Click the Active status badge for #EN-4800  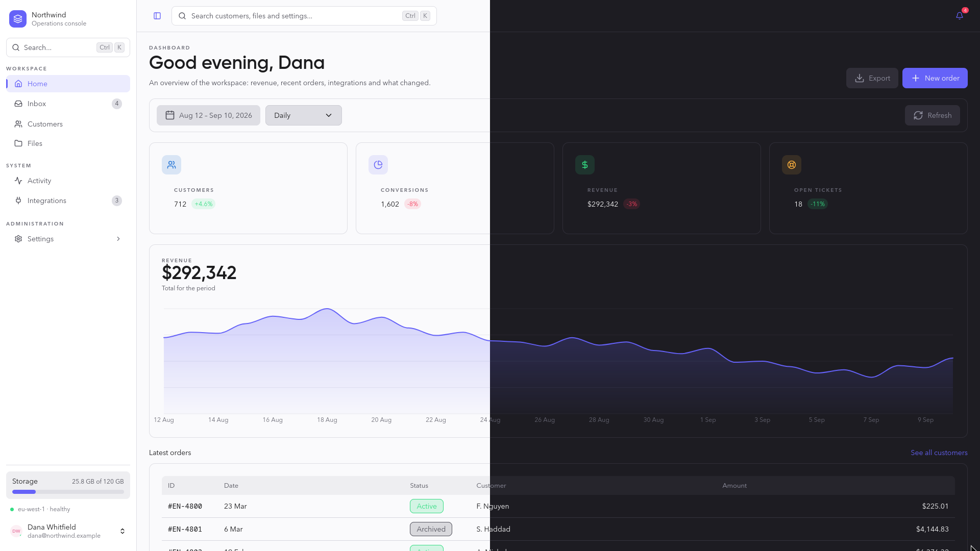pyautogui.click(x=427, y=506)
